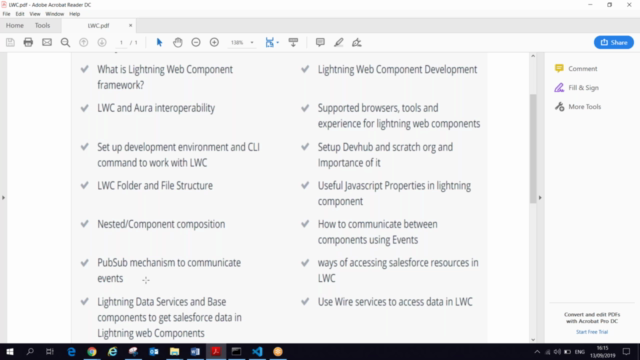Open Windows taskbar search
The height and width of the screenshot is (360, 640).
[x=30, y=351]
